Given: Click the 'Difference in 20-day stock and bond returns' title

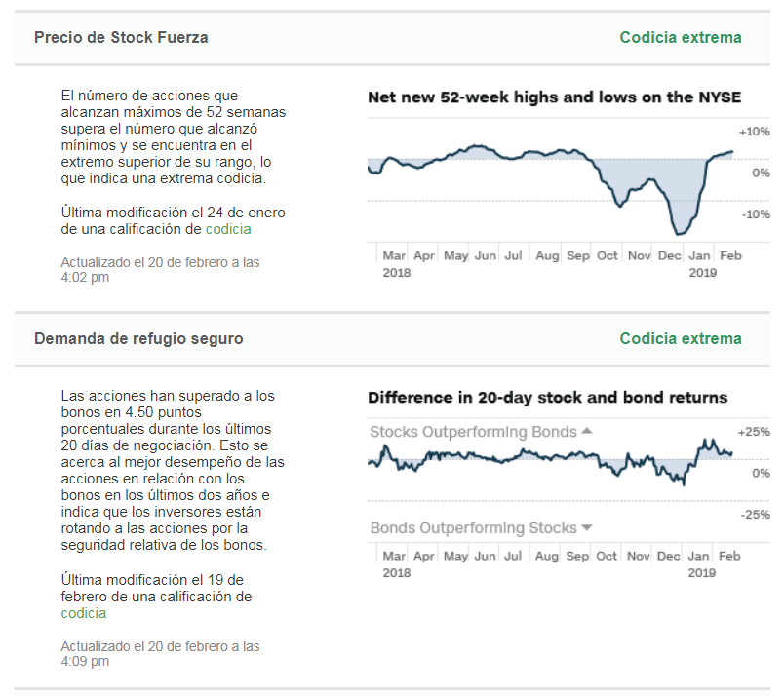Looking at the screenshot, I should coord(547,397).
